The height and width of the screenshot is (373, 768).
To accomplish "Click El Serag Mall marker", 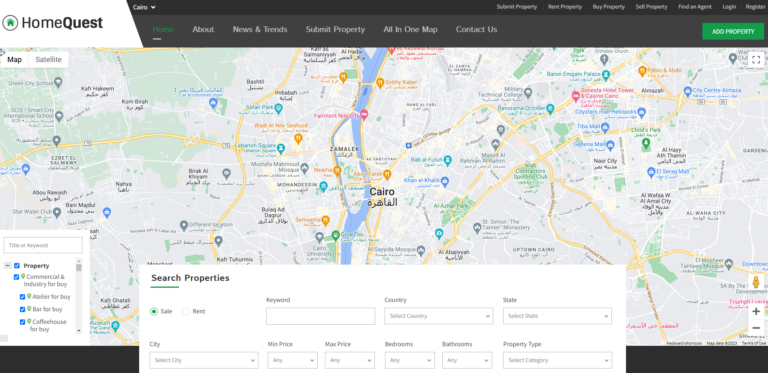I will click(x=651, y=172).
